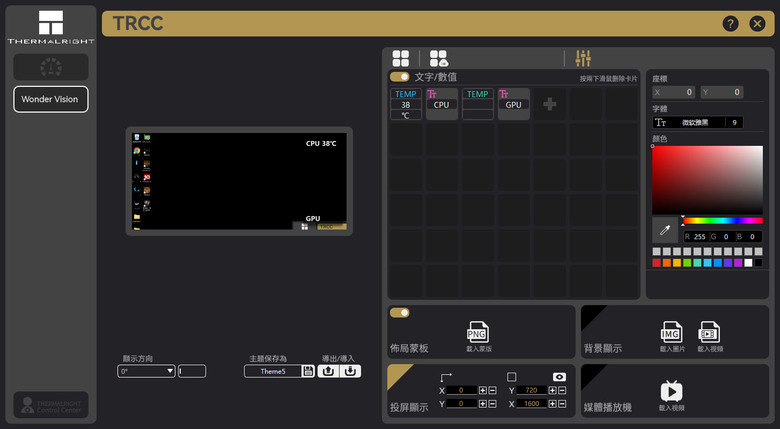
Task: Save theme with the floppy disk icon
Action: [x=308, y=371]
